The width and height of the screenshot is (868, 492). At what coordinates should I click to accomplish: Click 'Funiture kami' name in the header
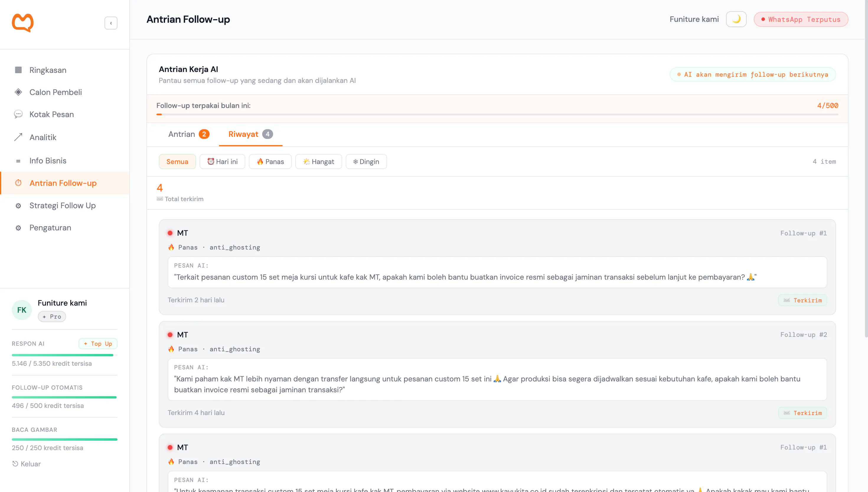click(x=694, y=19)
